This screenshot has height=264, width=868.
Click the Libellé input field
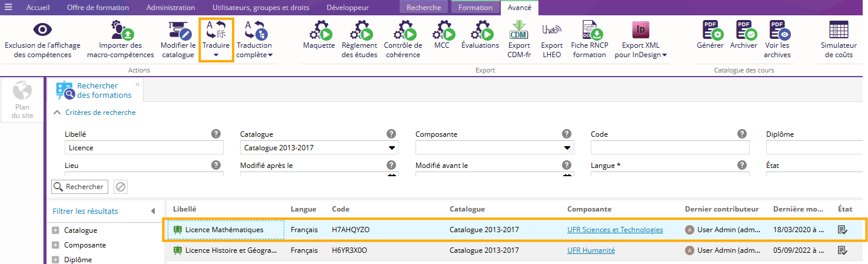coord(144,148)
